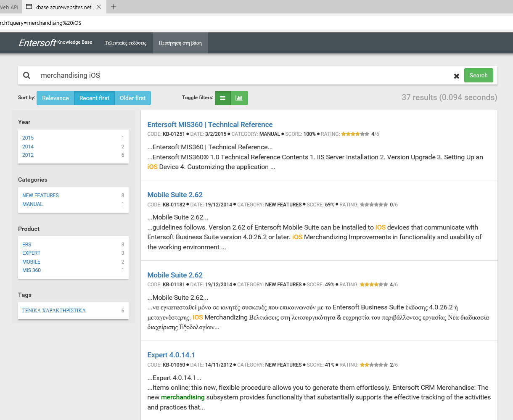Screen dimensions: 513x420
Task: Sort results by Recent first
Action: [x=94, y=98]
